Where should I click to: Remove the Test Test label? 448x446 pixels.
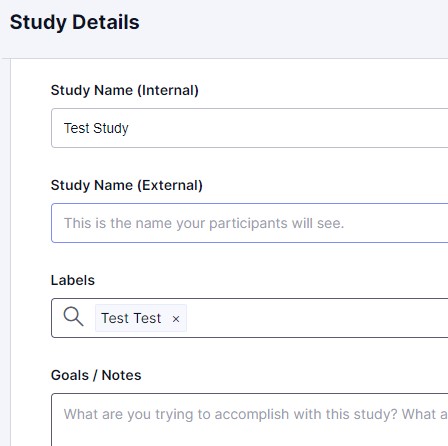point(176,319)
